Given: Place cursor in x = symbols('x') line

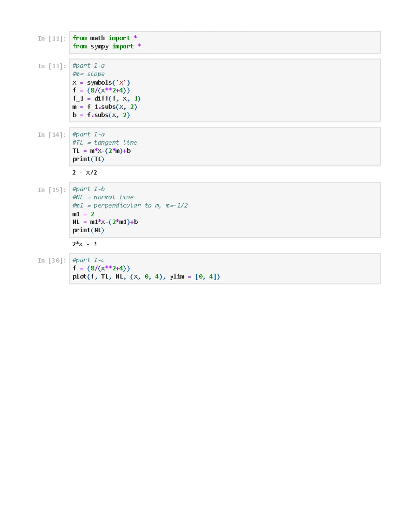Looking at the screenshot, I should [x=101, y=83].
